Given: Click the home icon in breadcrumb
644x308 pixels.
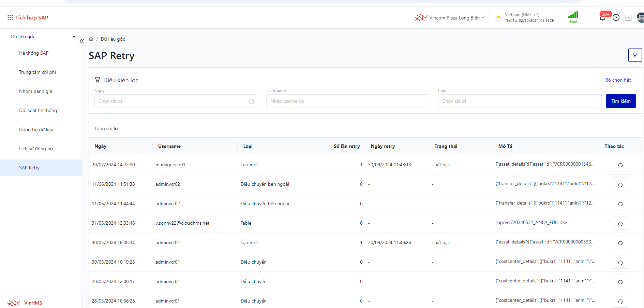Looking at the screenshot, I should [x=91, y=39].
